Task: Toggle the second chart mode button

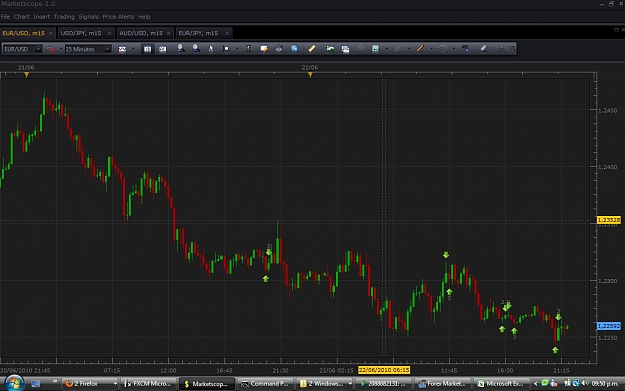Action: [163, 49]
